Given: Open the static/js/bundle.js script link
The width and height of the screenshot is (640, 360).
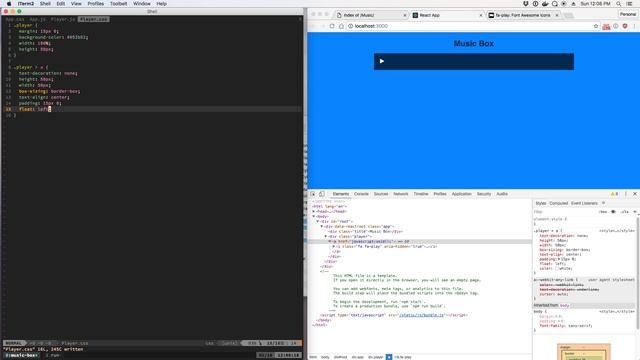Looking at the screenshot, I should pos(421,315).
